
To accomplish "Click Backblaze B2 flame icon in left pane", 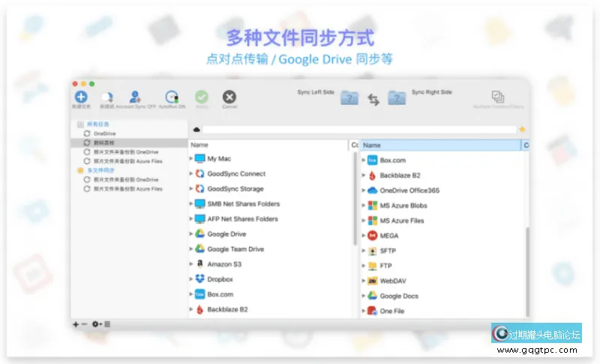I will (199, 309).
